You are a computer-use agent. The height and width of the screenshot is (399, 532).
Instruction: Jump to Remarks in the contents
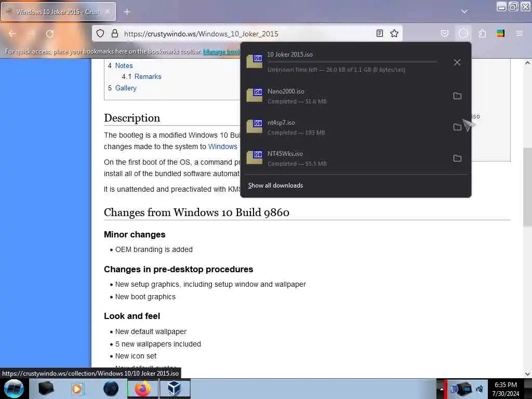click(x=148, y=77)
